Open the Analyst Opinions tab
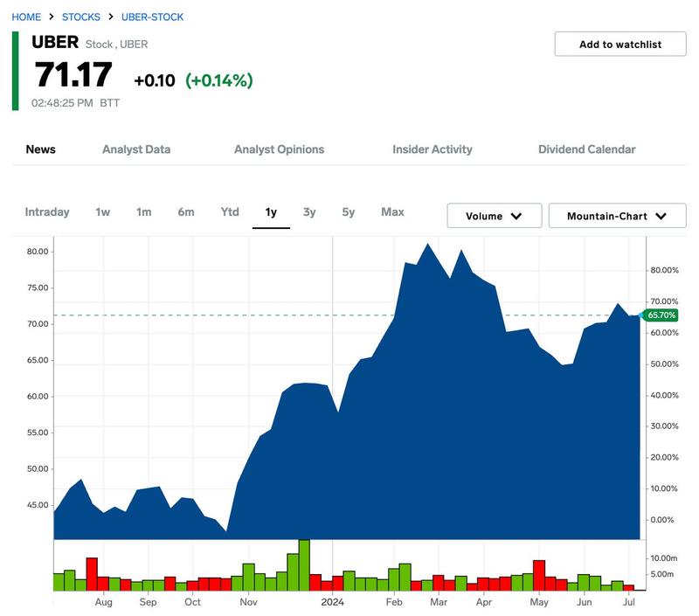Viewport: 699px width, 616px height. (x=279, y=149)
